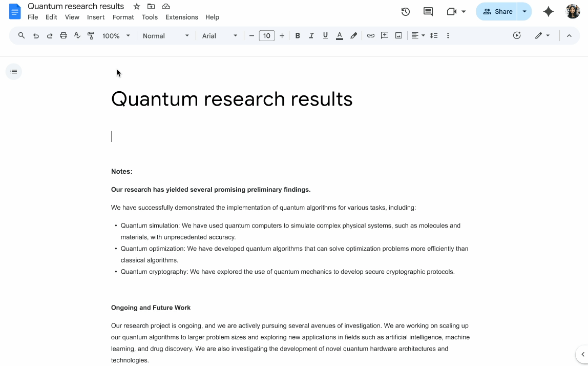This screenshot has height=366, width=588.
Task: Undo the last action
Action: click(36, 35)
